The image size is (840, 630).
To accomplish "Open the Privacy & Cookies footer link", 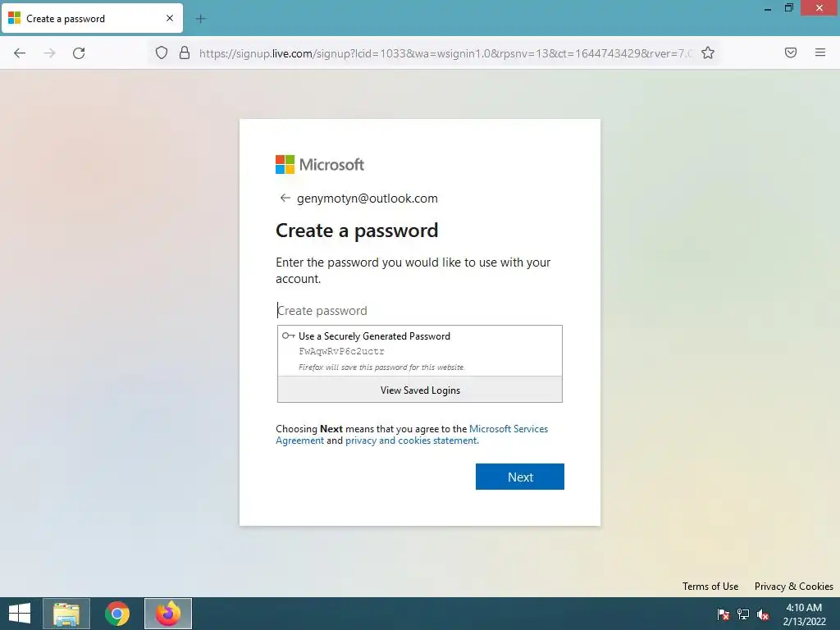I will pyautogui.click(x=793, y=586).
